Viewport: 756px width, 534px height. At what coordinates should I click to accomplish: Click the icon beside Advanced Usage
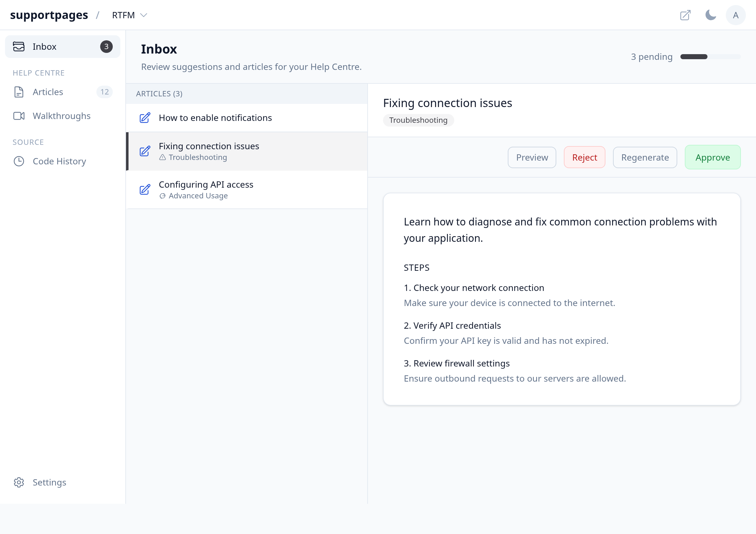(x=162, y=196)
